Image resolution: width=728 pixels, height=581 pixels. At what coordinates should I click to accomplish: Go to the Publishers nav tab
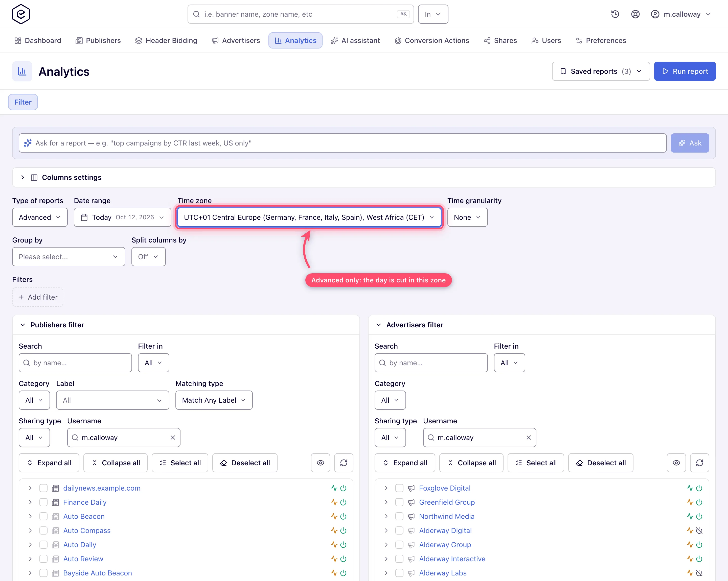click(98, 40)
